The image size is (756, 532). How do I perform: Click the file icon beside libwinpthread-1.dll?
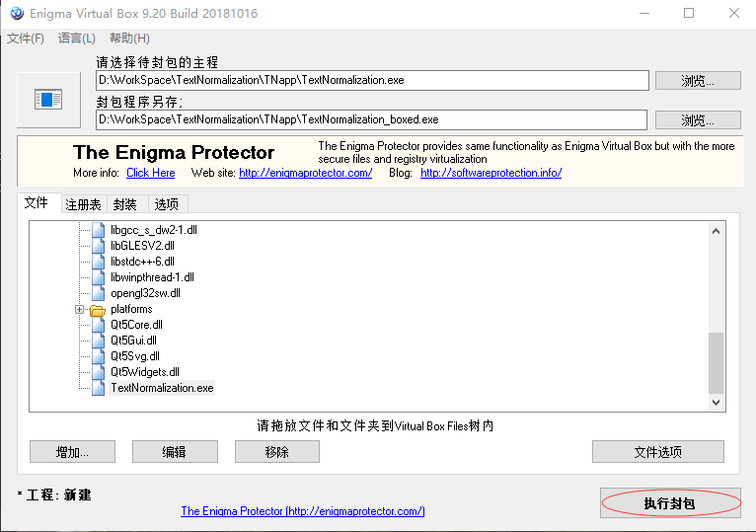click(x=98, y=277)
